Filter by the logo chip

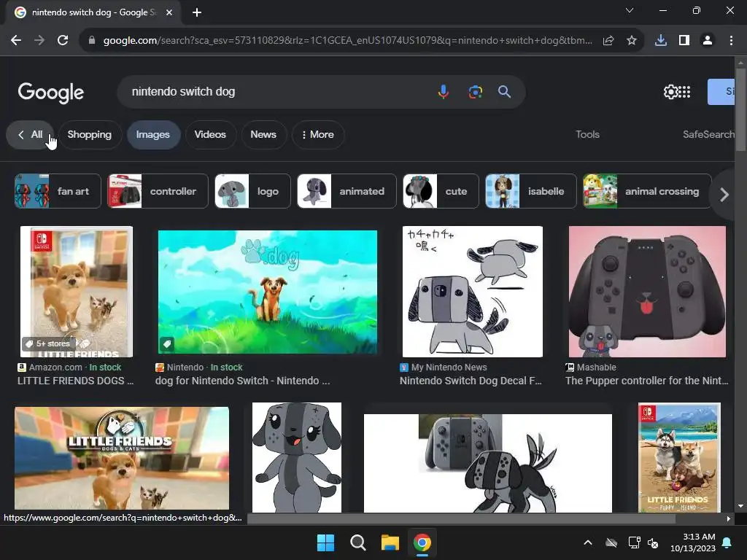tap(252, 191)
